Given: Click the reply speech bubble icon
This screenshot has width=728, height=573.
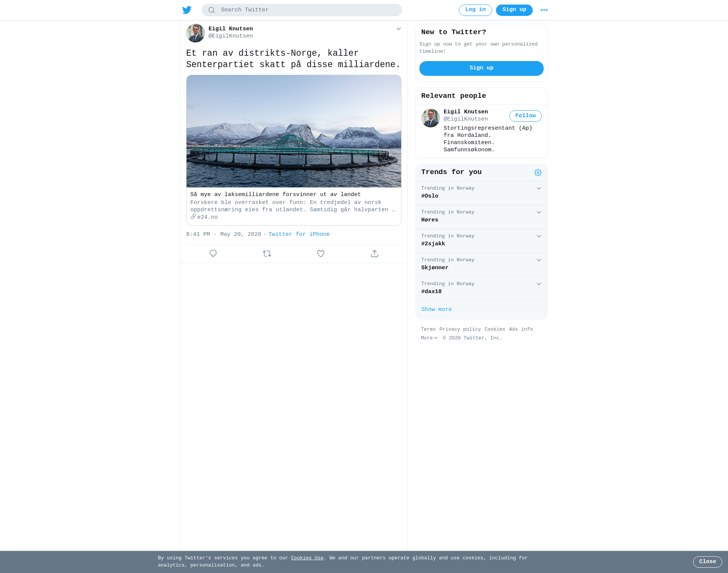Looking at the screenshot, I should click(x=213, y=254).
